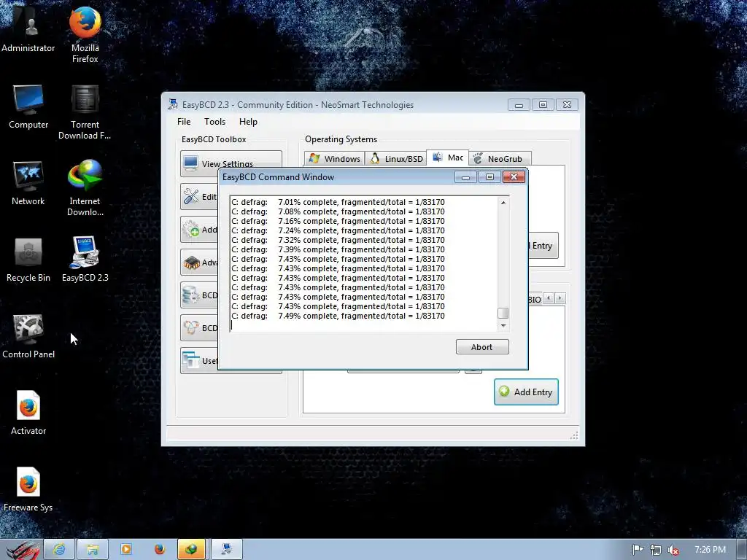Click the scroll-down arrow in Command Window
The height and width of the screenshot is (560, 747).
point(503,326)
